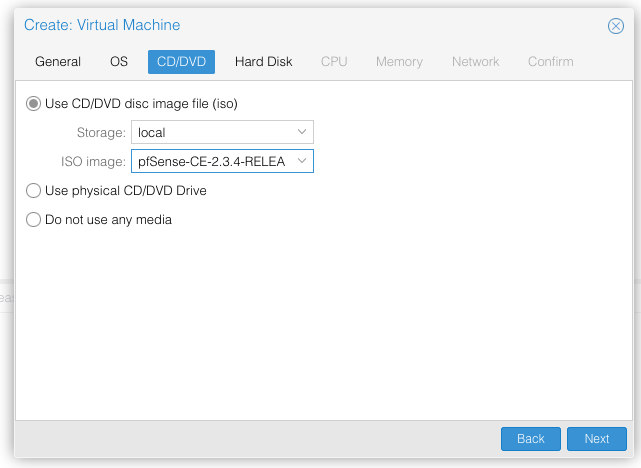
Task: Select Do not use any media
Action: [34, 220]
